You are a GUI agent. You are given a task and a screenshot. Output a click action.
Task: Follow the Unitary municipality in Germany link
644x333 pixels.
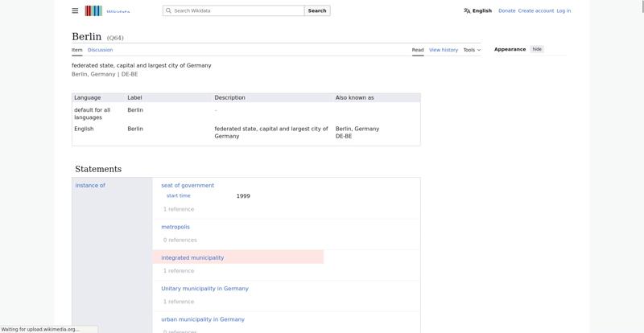[x=204, y=289]
